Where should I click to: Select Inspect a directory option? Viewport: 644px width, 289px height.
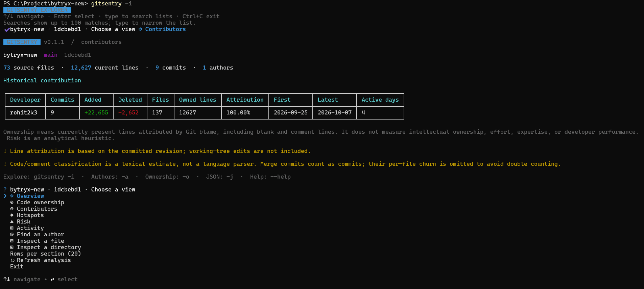pyautogui.click(x=49, y=247)
